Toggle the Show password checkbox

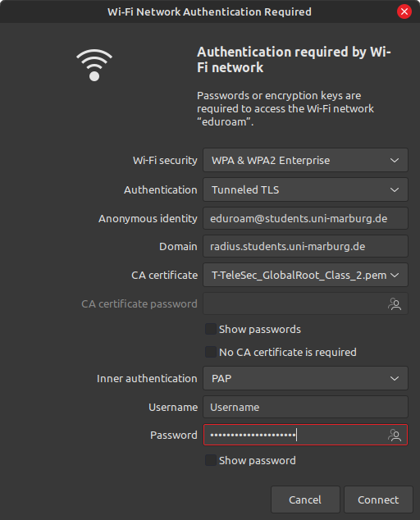point(211,460)
